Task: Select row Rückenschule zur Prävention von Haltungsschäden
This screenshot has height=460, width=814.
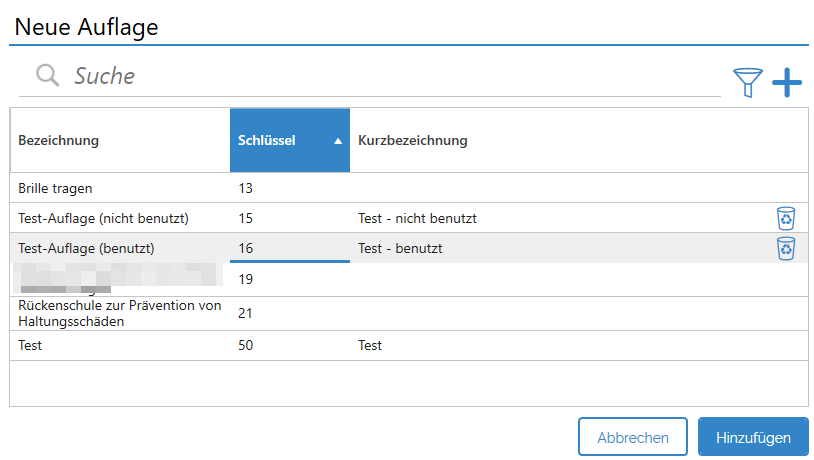Action: 119,314
